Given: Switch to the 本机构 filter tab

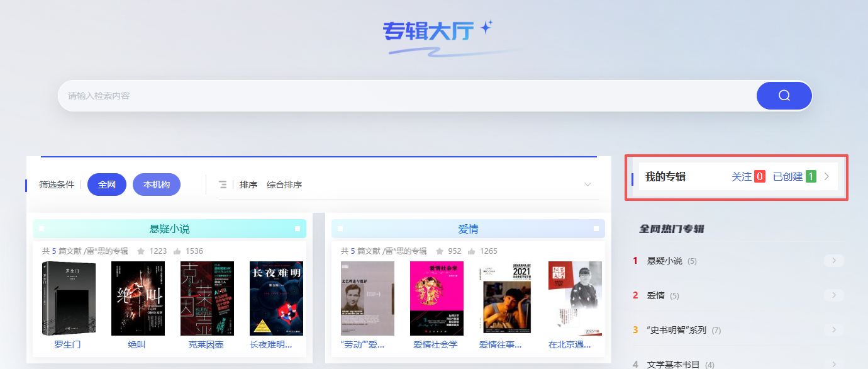Looking at the screenshot, I should (x=156, y=184).
